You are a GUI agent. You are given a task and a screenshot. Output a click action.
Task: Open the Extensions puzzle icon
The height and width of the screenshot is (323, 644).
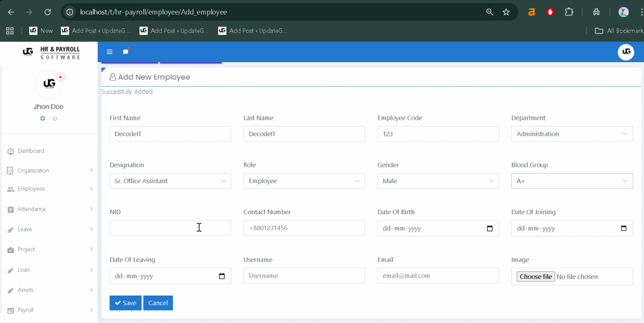tap(569, 12)
